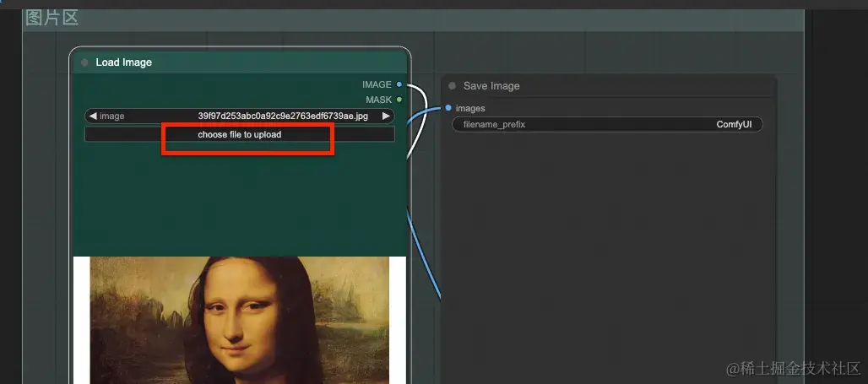Click the images input connector dot
The width and height of the screenshot is (868, 384).
pyautogui.click(x=448, y=108)
